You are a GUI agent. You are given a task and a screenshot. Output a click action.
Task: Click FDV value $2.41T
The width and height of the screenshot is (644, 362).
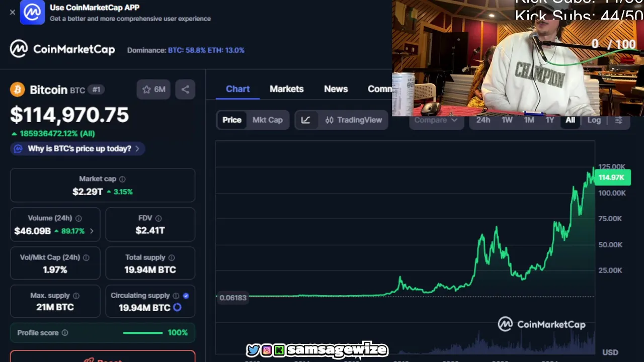pos(150,230)
